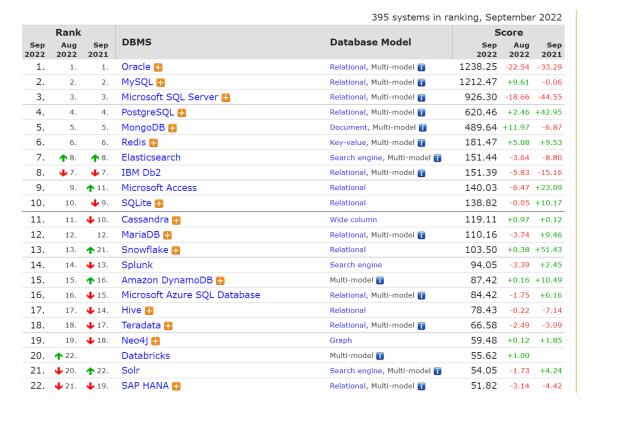Select the 1238.25 score value

pyautogui.click(x=478, y=67)
